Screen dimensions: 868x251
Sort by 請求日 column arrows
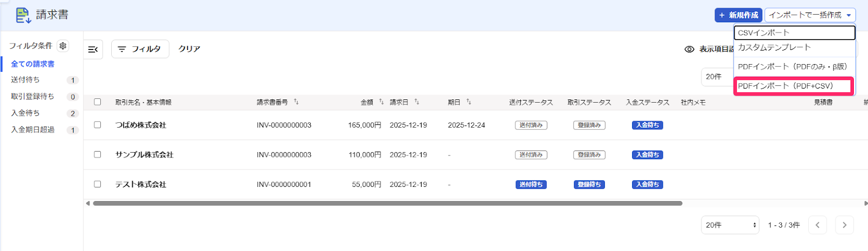click(x=417, y=102)
